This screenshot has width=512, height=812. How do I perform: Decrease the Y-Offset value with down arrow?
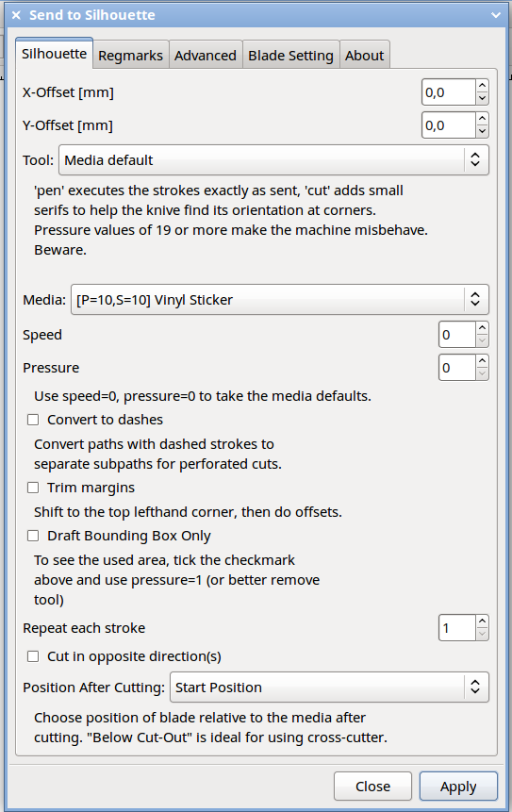[482, 131]
